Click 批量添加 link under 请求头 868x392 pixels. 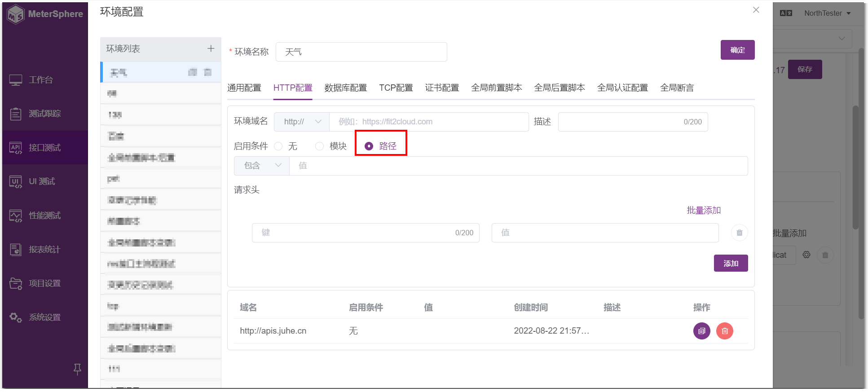coord(704,210)
